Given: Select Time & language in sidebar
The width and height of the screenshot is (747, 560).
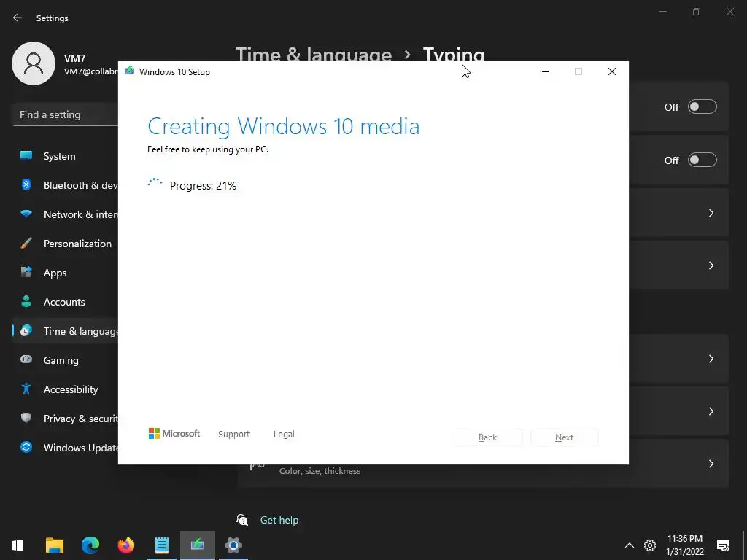Looking at the screenshot, I should (65, 331).
